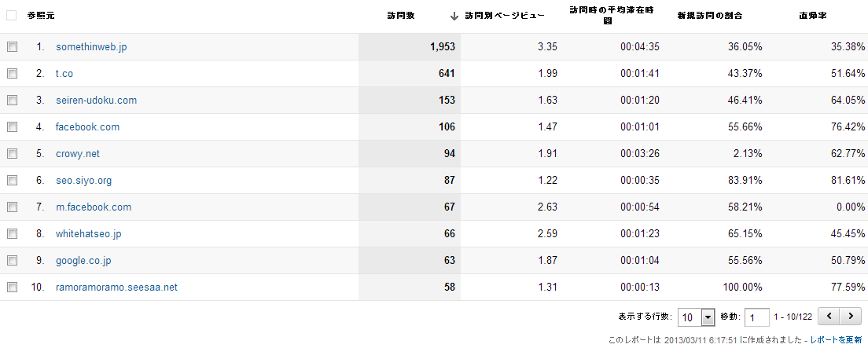
Task: Click the レポートを更新 link
Action: click(x=836, y=340)
